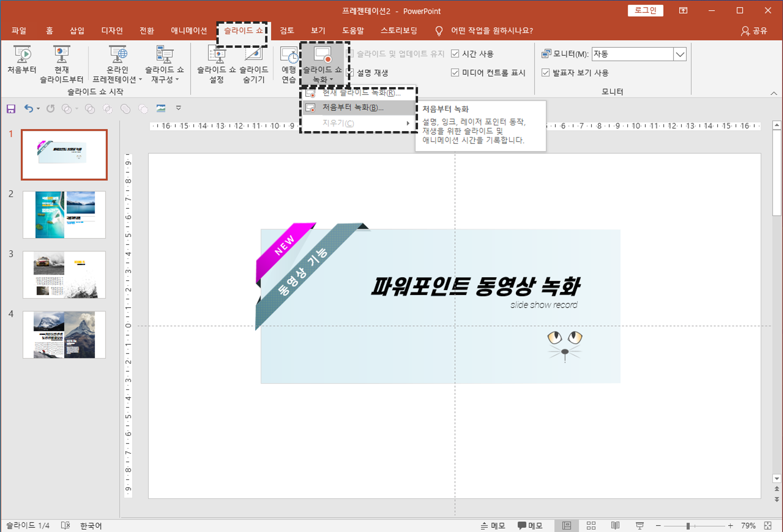Open comments (메모) speech bubble button
This screenshot has width=783, height=532.
(x=530, y=525)
